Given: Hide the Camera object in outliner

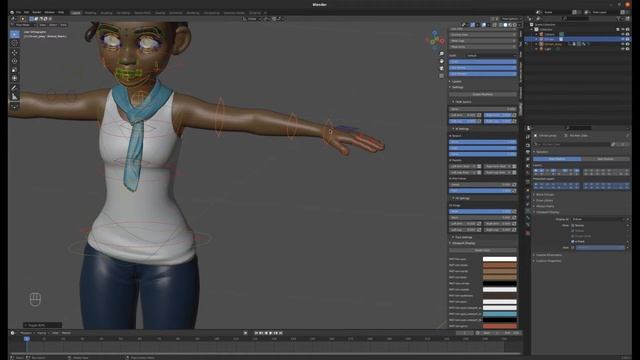Looking at the screenshot, I should [x=623, y=34].
